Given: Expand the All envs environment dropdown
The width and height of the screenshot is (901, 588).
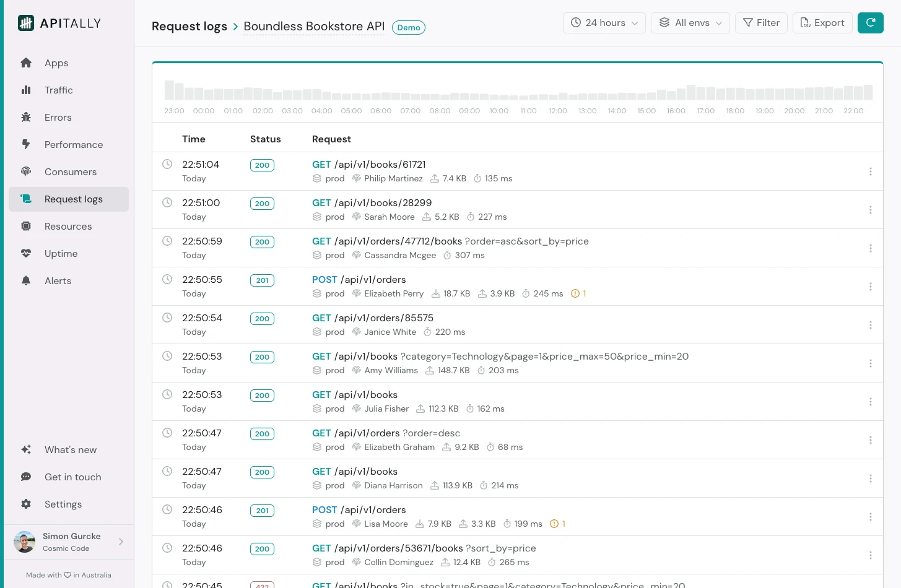Looking at the screenshot, I should [x=690, y=22].
